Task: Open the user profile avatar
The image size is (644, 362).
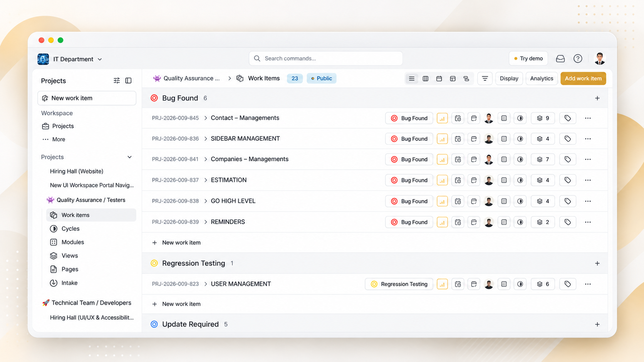Action: (600, 58)
